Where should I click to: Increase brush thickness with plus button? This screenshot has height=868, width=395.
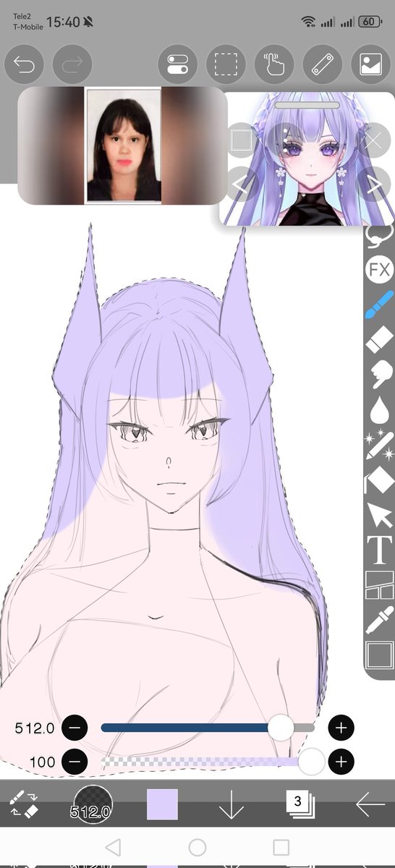coord(341,728)
